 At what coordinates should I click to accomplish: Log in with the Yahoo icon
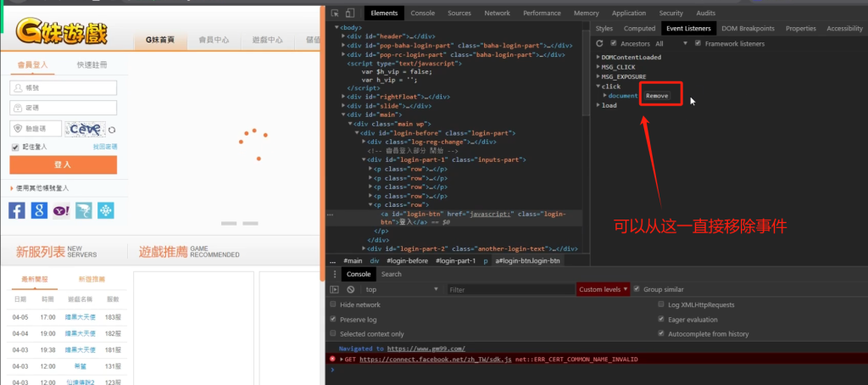point(61,210)
